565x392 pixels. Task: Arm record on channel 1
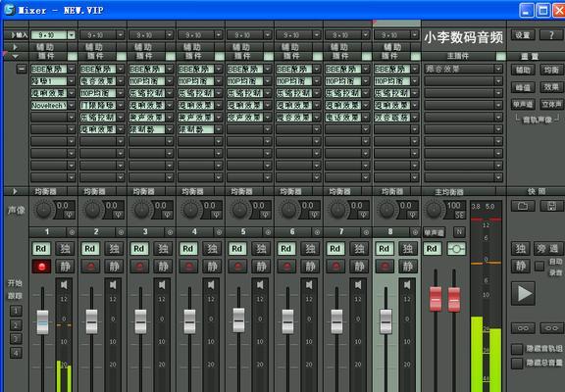click(x=41, y=267)
